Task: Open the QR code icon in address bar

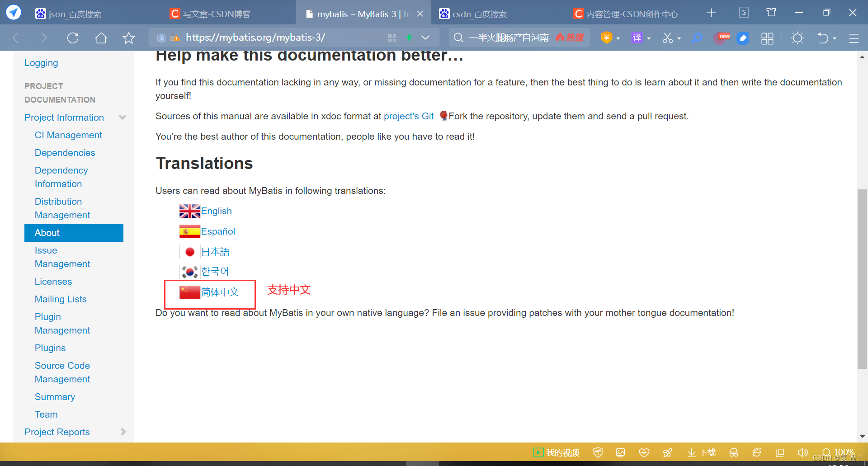Action: pos(392,38)
